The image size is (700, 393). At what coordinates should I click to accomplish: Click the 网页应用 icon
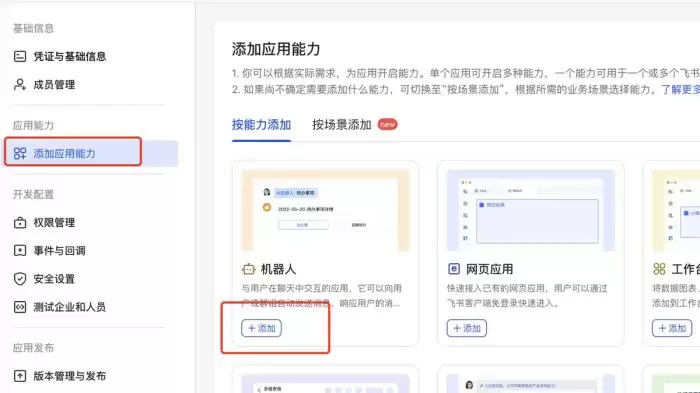click(x=454, y=269)
